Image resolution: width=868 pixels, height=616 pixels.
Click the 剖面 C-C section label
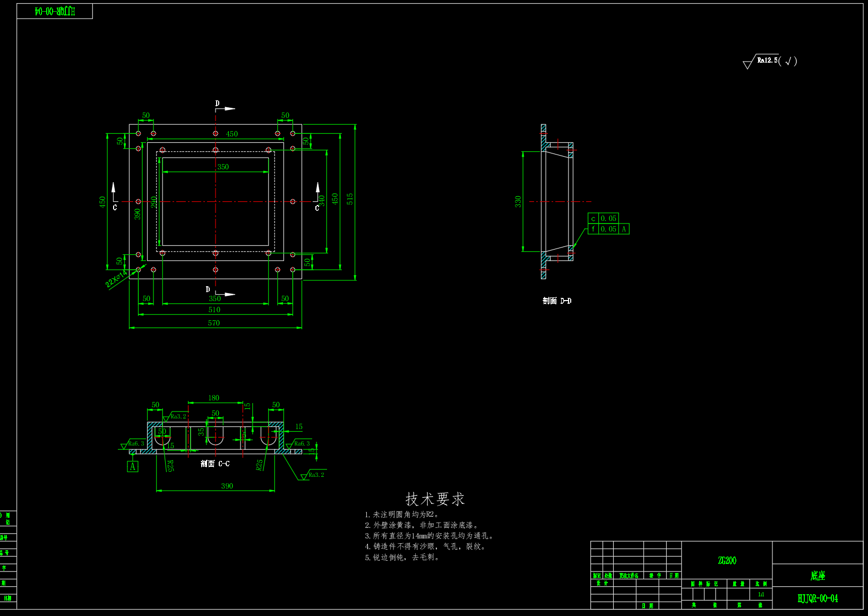(x=215, y=464)
